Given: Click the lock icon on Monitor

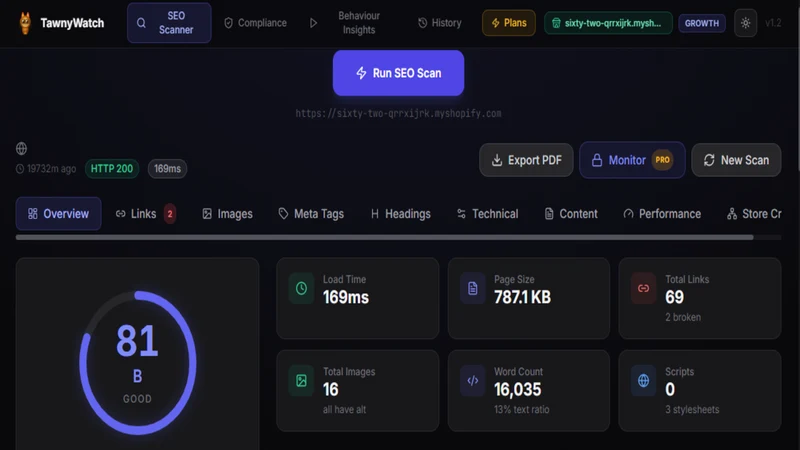Looking at the screenshot, I should (596, 160).
